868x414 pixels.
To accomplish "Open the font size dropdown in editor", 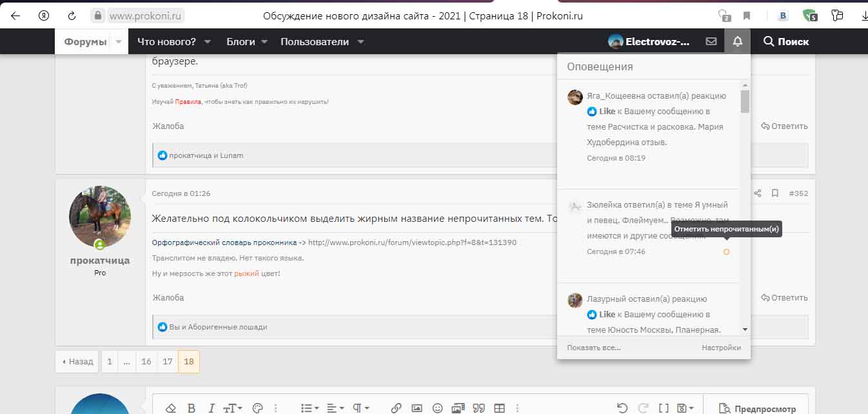I will (232, 408).
